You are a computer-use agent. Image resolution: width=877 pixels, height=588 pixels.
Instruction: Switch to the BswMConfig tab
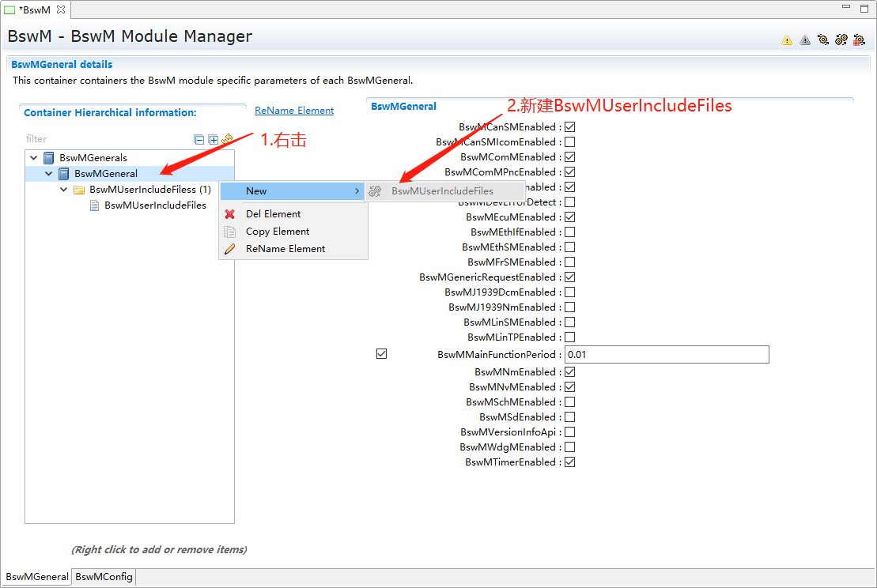click(x=104, y=577)
